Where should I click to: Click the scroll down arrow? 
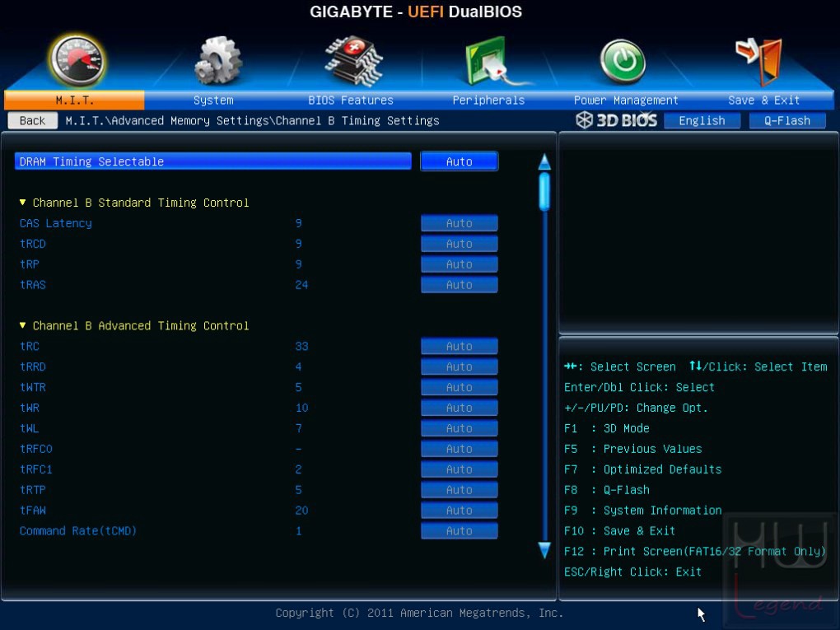[x=544, y=550]
